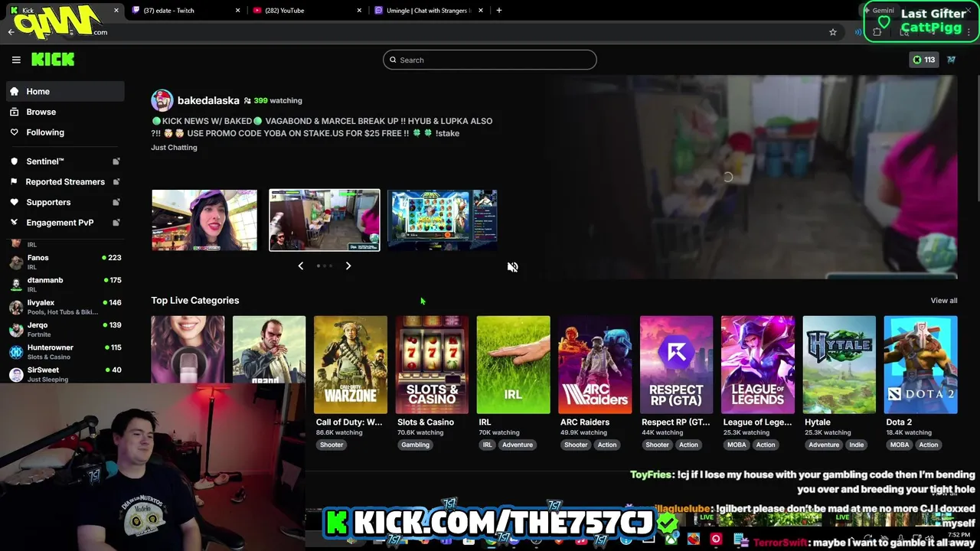Click the 113 points counter
Screen dimensions: 980x551
click(x=924, y=60)
